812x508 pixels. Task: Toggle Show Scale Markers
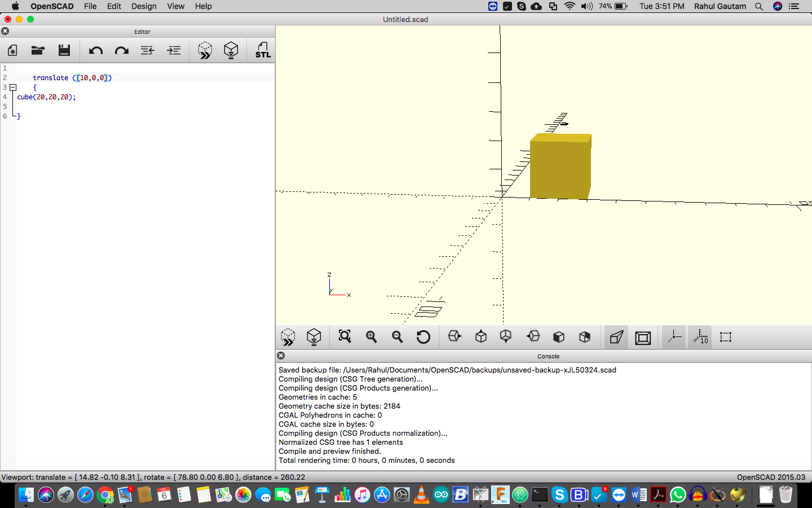[700, 338]
